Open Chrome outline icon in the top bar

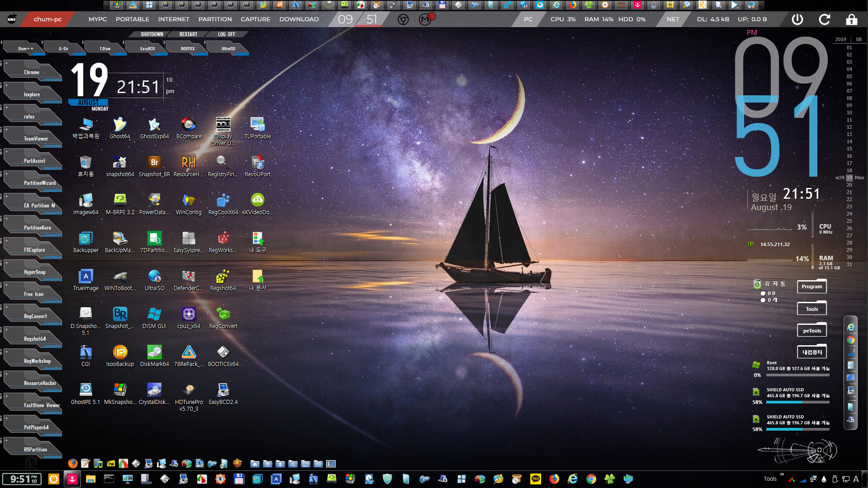[403, 19]
